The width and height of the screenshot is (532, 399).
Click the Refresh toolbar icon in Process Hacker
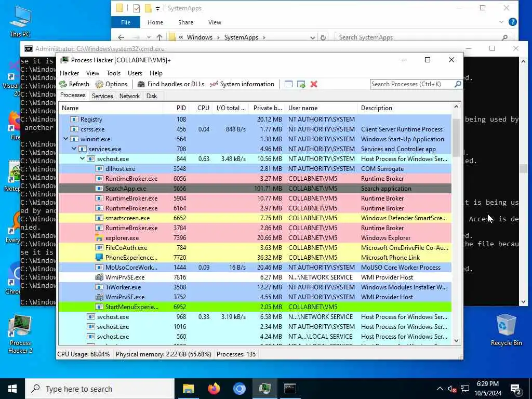63,84
